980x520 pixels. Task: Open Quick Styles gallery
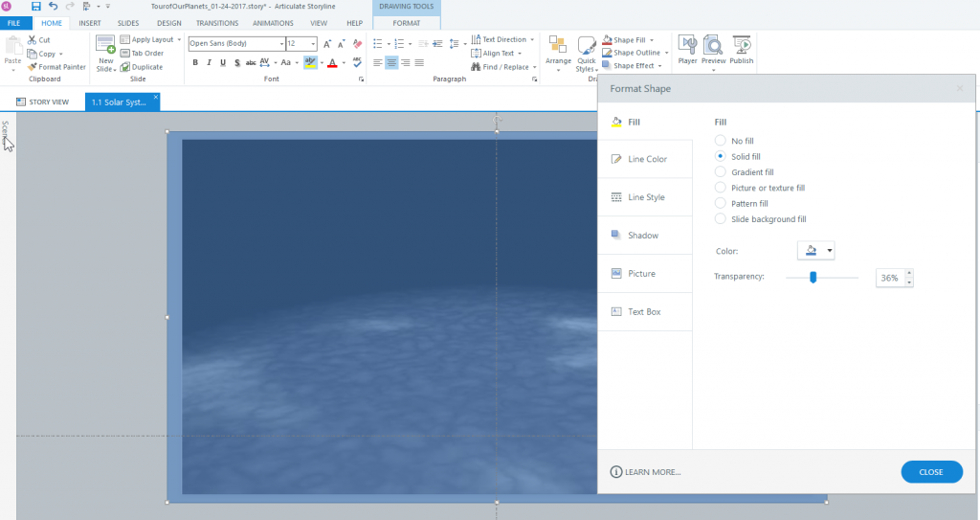(x=587, y=54)
